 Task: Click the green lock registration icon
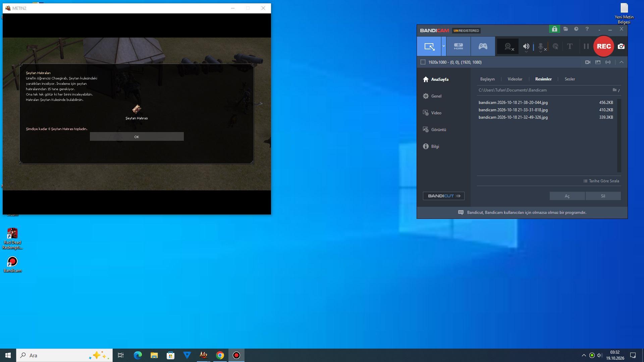point(554,29)
